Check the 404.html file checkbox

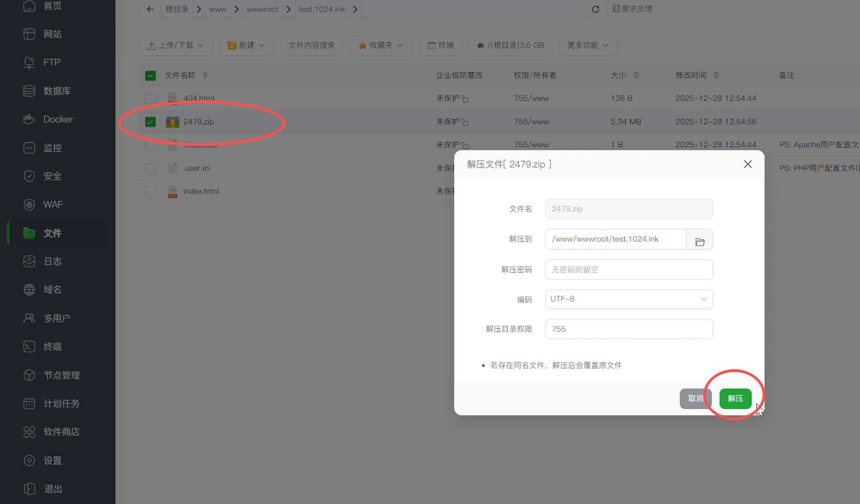click(150, 98)
